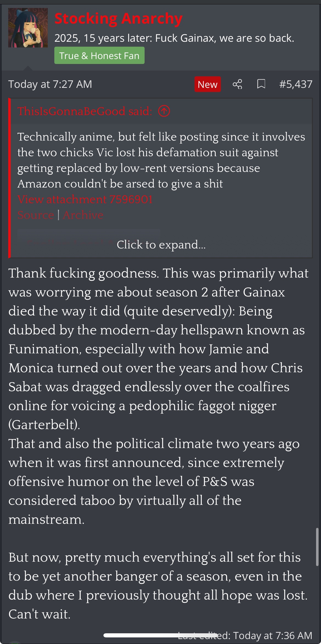
Task: Follow the Source link in the quote
Action: click(36, 215)
